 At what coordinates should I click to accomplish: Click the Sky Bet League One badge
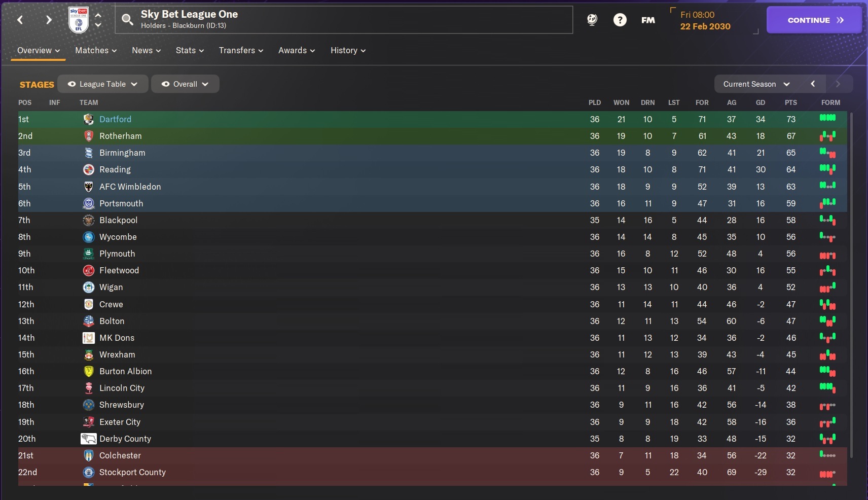coord(79,20)
